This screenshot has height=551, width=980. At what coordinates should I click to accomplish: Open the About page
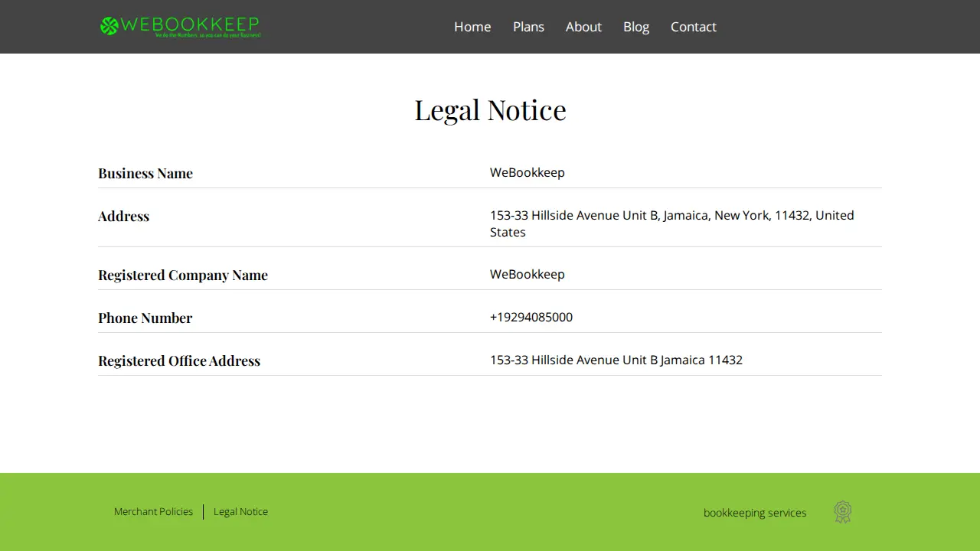coord(583,27)
